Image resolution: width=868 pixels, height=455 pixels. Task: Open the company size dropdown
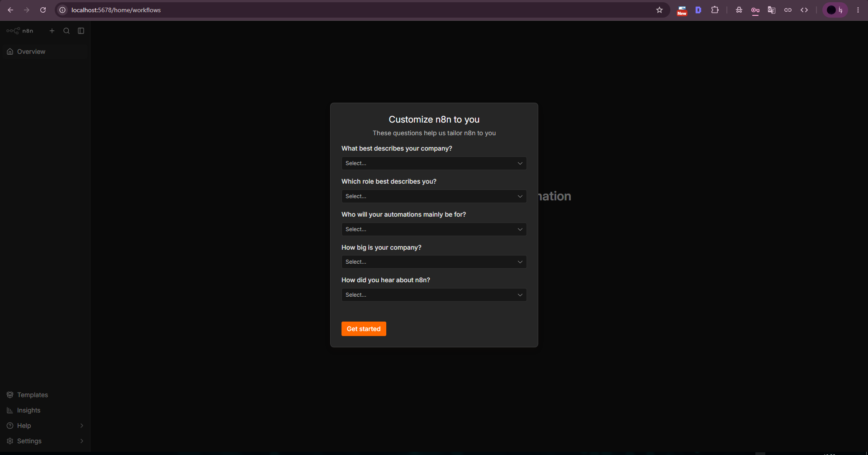(434, 262)
